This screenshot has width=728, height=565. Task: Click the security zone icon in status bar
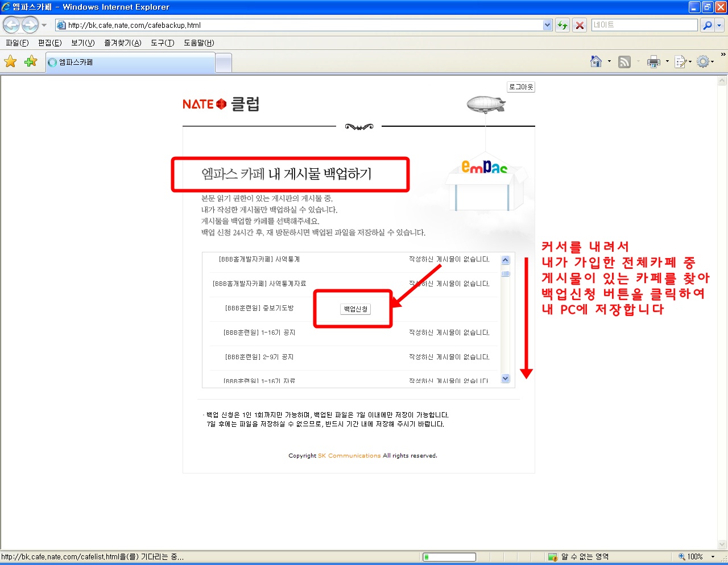(552, 557)
